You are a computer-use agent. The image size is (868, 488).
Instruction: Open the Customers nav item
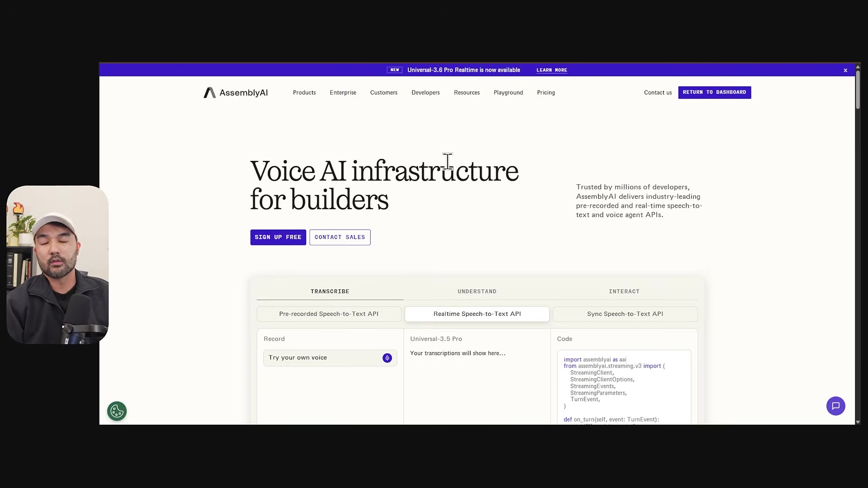pos(384,93)
